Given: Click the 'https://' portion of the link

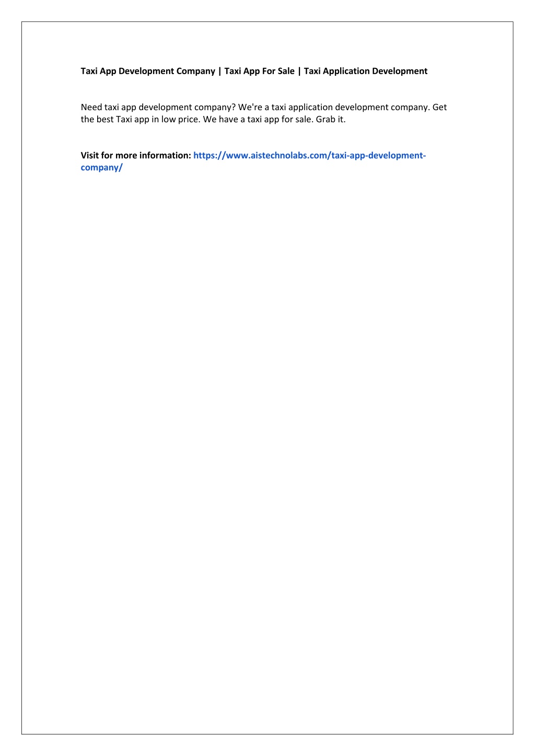Looking at the screenshot, I should coord(210,156).
